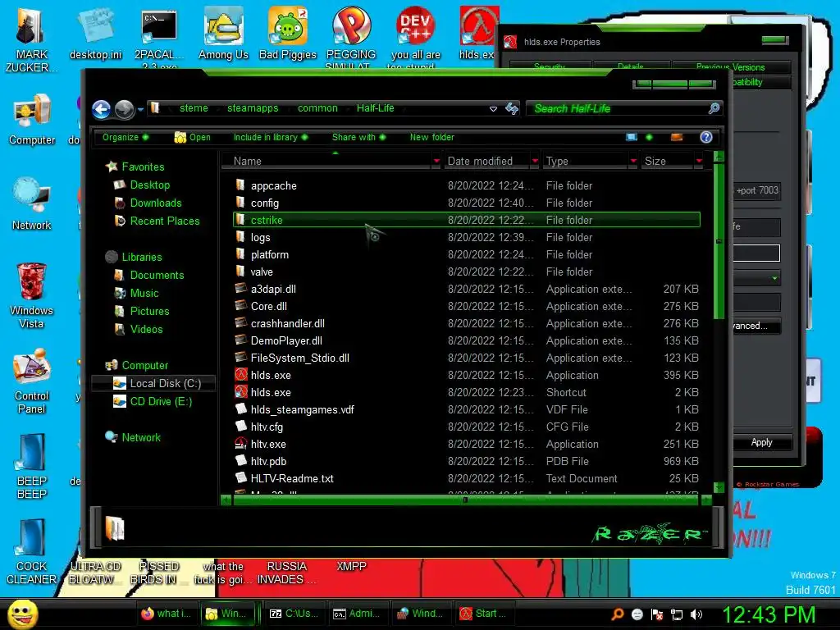Viewport: 840px width, 630px height.
Task: Click the Open toolbar button
Action: click(192, 137)
